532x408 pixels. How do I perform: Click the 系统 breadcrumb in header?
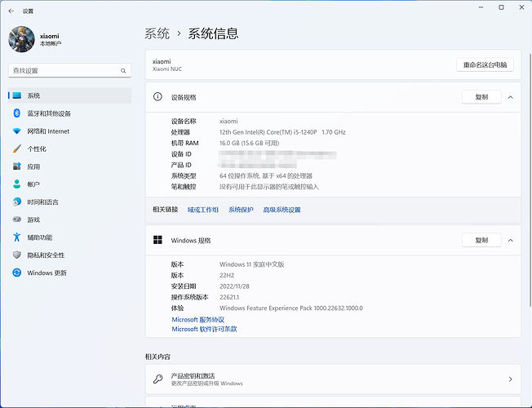(157, 33)
